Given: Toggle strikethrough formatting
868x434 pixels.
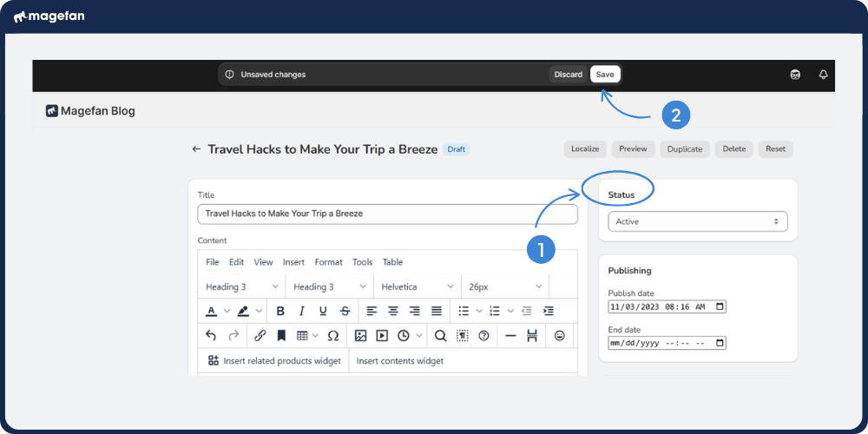Looking at the screenshot, I should coord(345,311).
